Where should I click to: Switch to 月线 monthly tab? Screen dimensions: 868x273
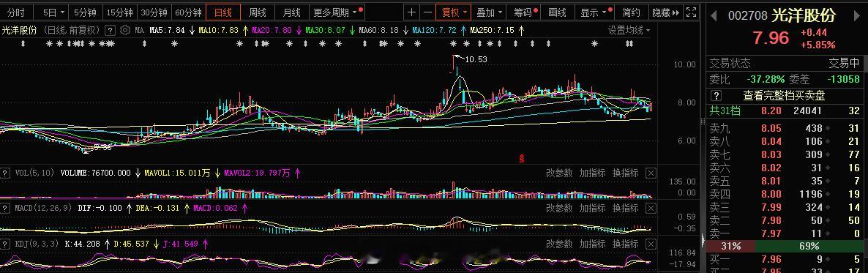point(292,12)
